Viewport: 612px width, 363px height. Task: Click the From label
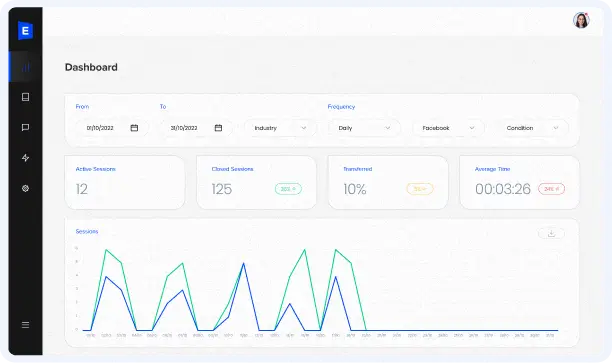82,107
